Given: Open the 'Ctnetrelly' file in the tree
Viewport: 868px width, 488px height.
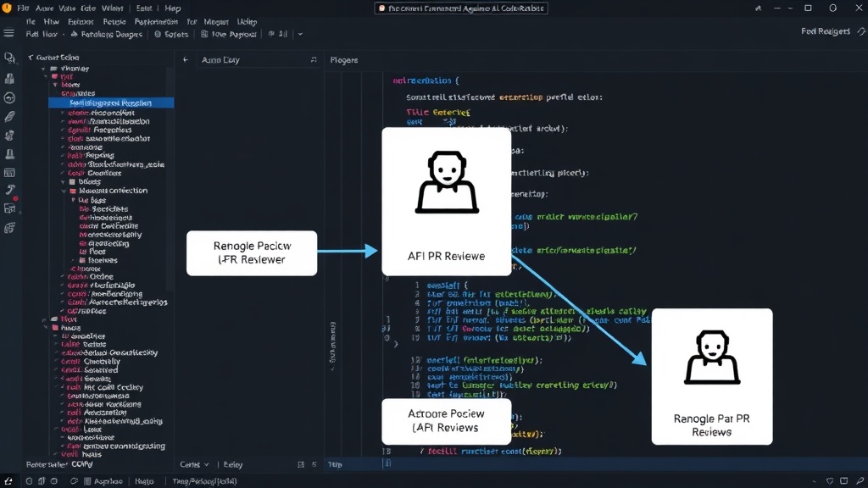Looking at the screenshot, I should click(x=91, y=361).
